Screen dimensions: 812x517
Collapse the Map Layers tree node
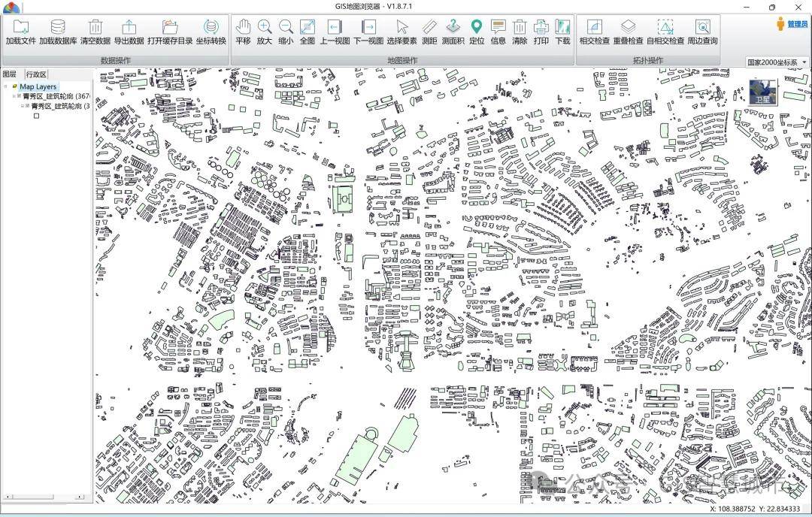coord(6,86)
